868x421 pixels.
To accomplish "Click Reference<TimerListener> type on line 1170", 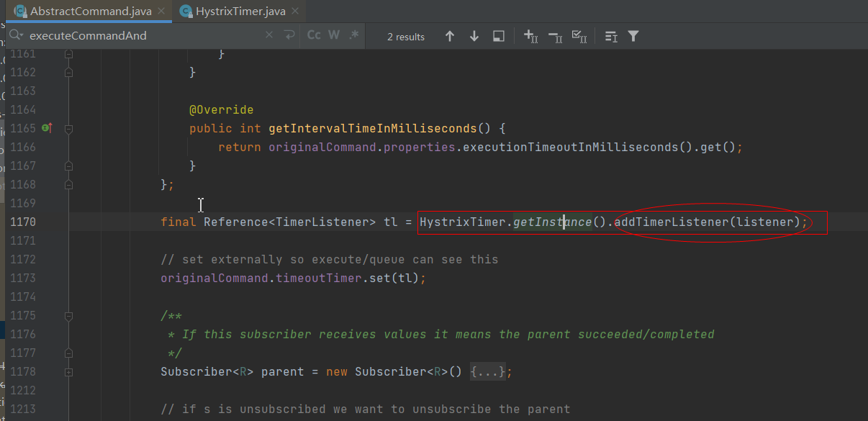I will click(289, 222).
